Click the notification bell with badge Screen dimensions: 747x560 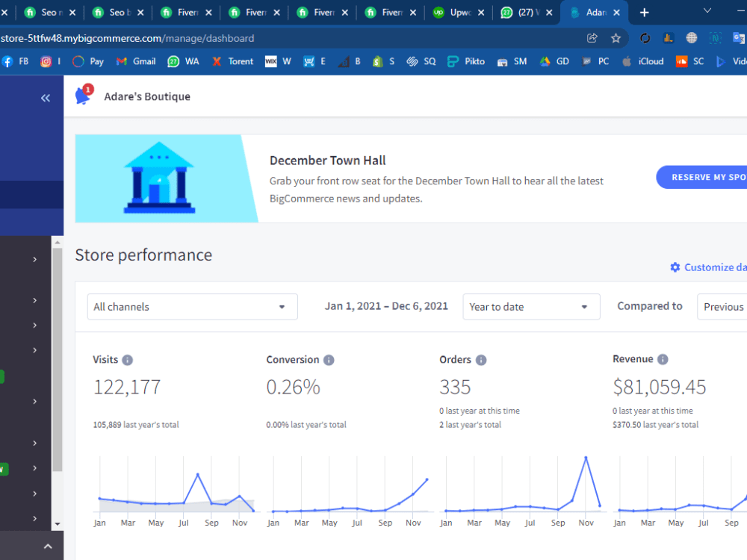[x=84, y=95]
